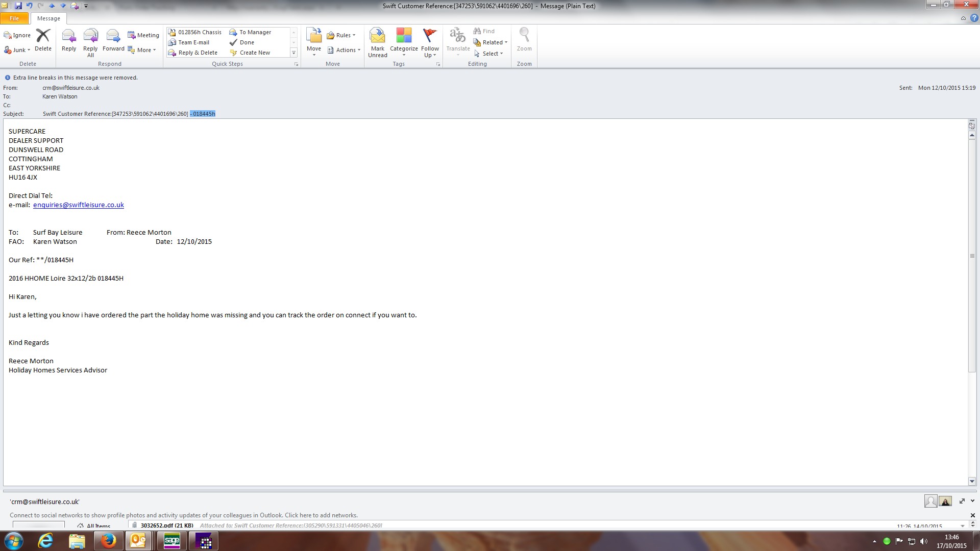Expand the people pane arrow
This screenshot has height=551, width=980.
pyautogui.click(x=973, y=501)
